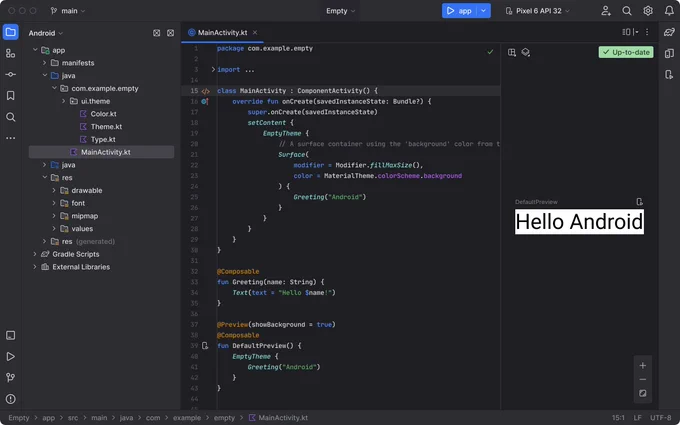Open the main branch dropdown
The height and width of the screenshot is (425, 680).
[x=68, y=11]
